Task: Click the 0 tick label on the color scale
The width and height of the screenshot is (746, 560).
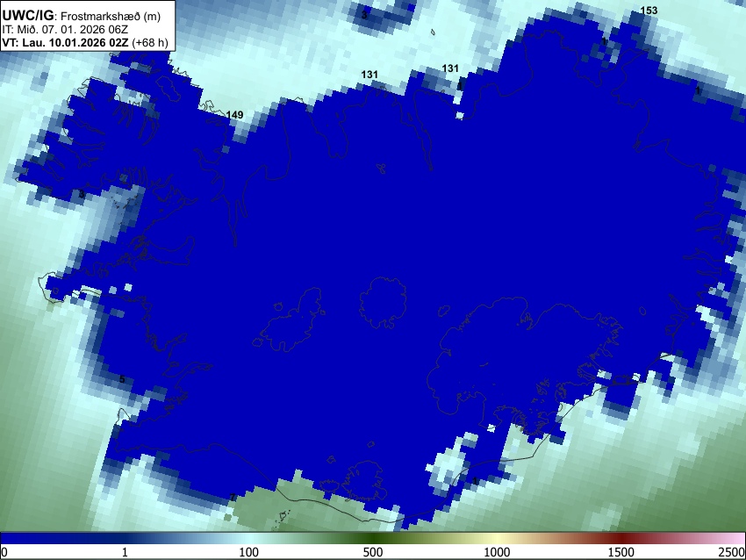Action: coord(4,552)
